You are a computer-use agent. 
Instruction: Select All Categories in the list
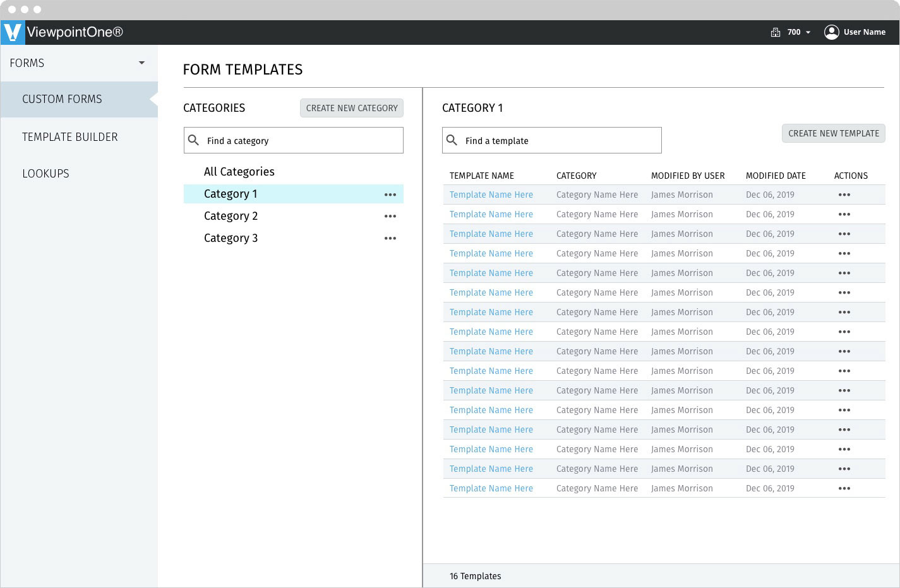[x=239, y=172]
